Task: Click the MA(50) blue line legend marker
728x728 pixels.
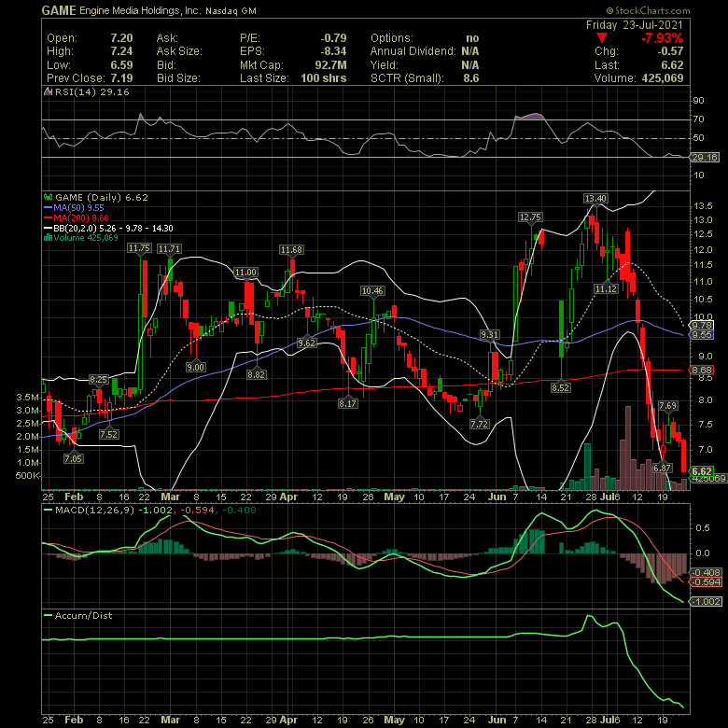Action: (x=49, y=208)
